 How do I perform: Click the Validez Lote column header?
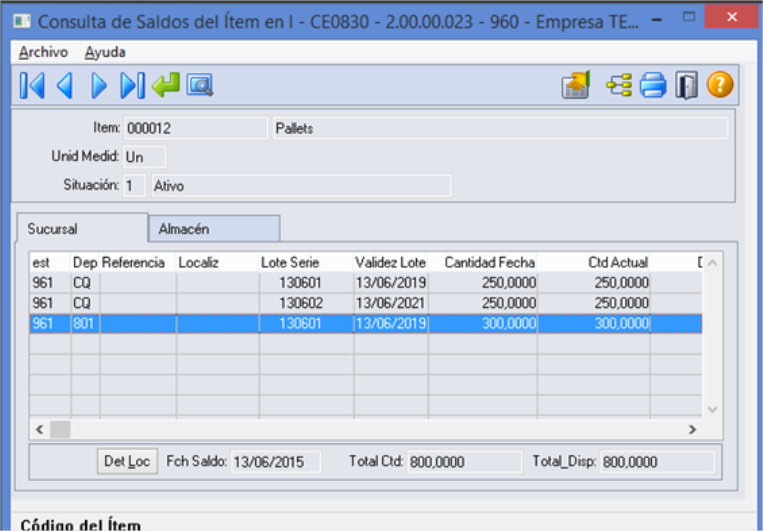click(x=391, y=262)
